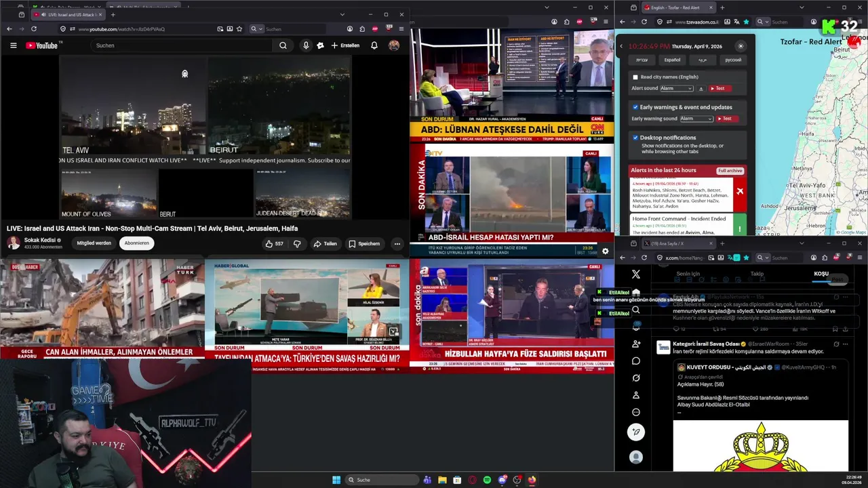Image resolution: width=868 pixels, height=488 pixels.
Task: Select English - Tzofar - Red Alert tab
Action: [678, 7]
